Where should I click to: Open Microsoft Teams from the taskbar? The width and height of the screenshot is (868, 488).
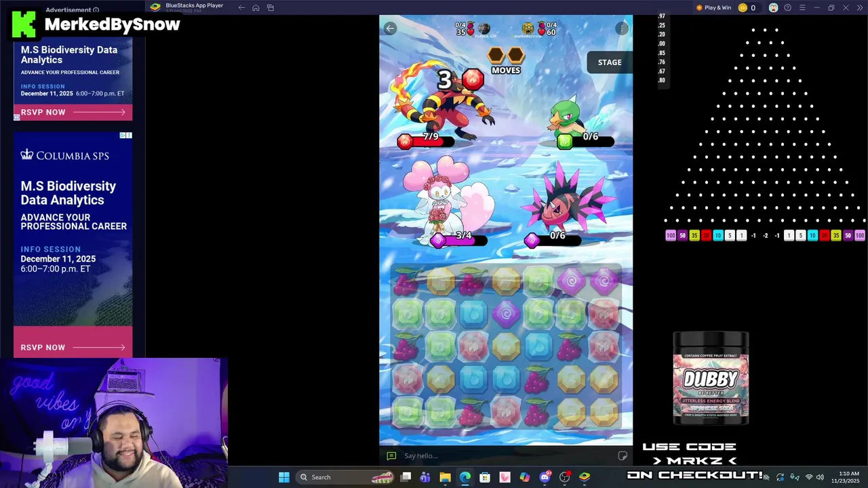pos(425,477)
